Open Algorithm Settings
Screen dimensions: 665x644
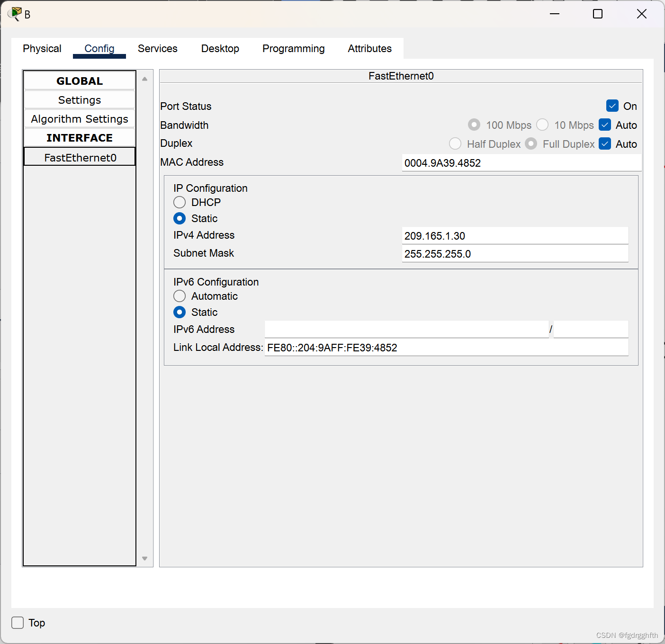pos(80,119)
